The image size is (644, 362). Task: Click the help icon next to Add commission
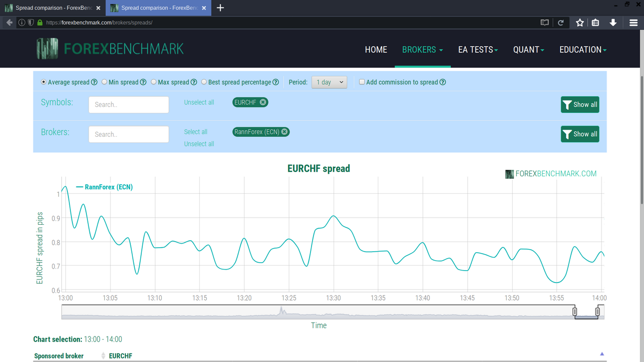click(442, 82)
